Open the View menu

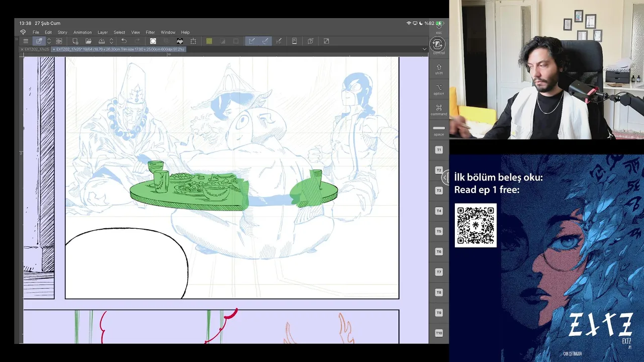135,32
